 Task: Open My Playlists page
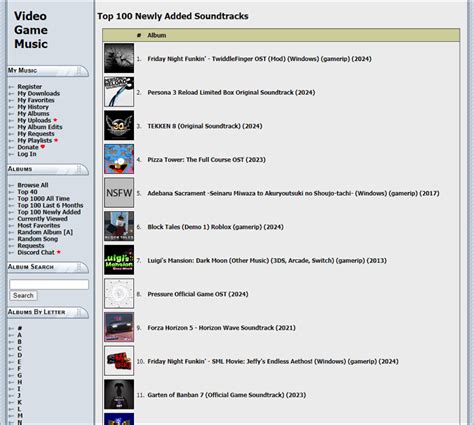click(x=35, y=140)
